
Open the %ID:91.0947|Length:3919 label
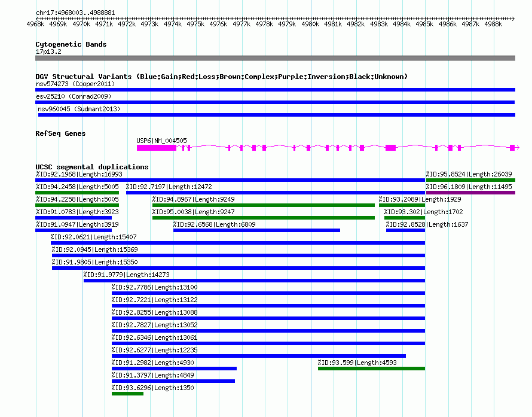click(77, 224)
